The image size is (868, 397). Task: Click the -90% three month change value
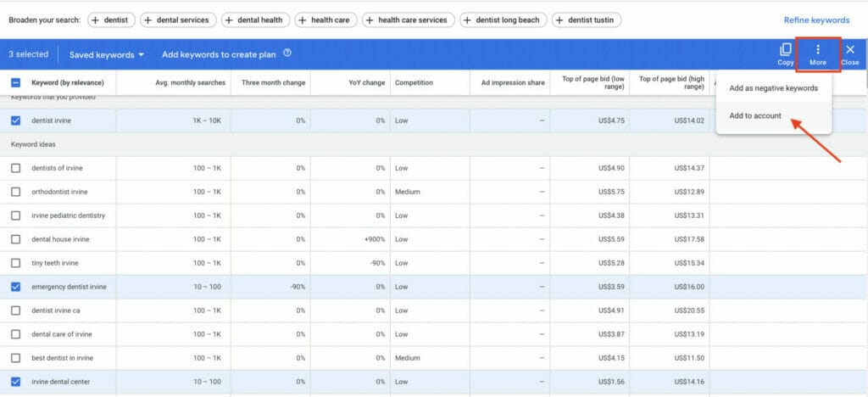click(298, 287)
